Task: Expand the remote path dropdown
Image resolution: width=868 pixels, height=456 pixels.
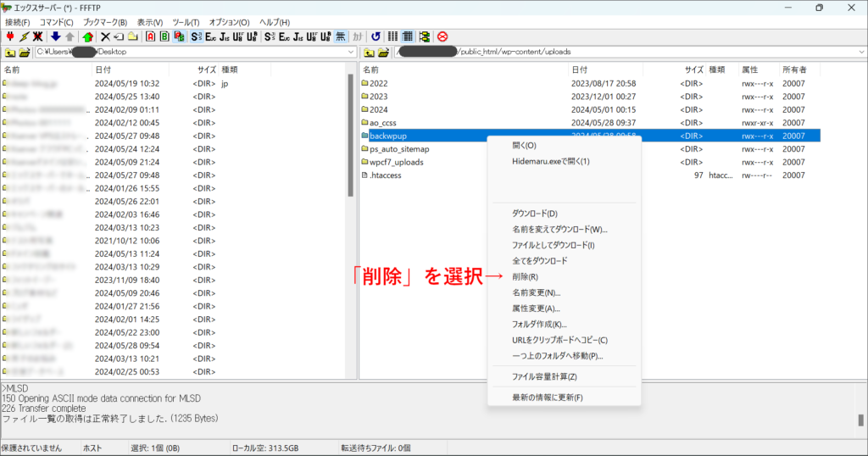Action: pyautogui.click(x=862, y=52)
